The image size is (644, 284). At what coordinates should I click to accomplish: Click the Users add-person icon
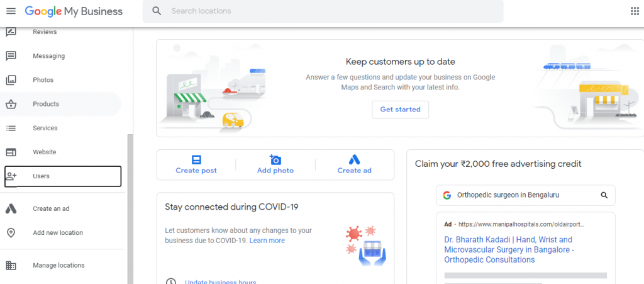11,176
